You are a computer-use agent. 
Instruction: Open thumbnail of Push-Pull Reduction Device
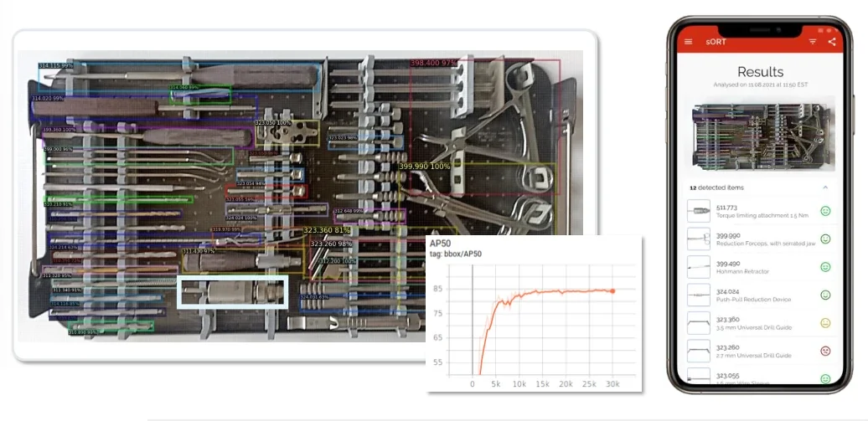pos(699,295)
